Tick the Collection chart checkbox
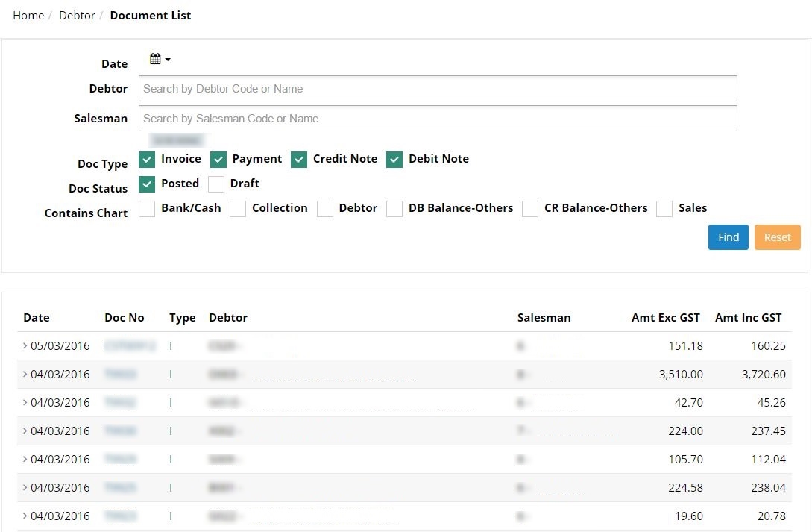The width and height of the screenshot is (812, 532). click(x=238, y=209)
